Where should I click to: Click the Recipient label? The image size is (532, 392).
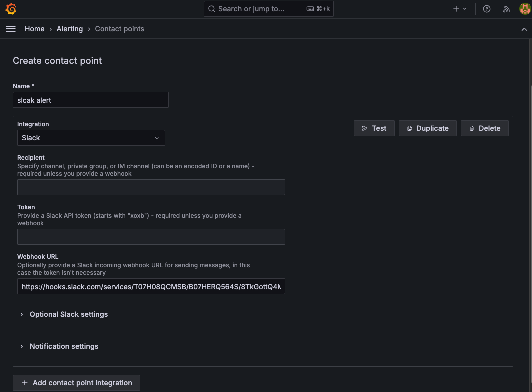point(31,158)
